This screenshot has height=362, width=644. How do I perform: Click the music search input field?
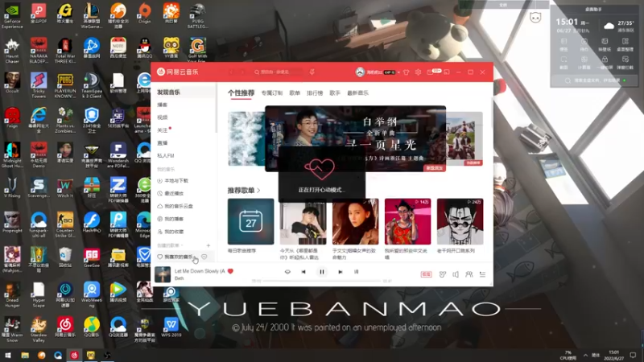[278, 72]
